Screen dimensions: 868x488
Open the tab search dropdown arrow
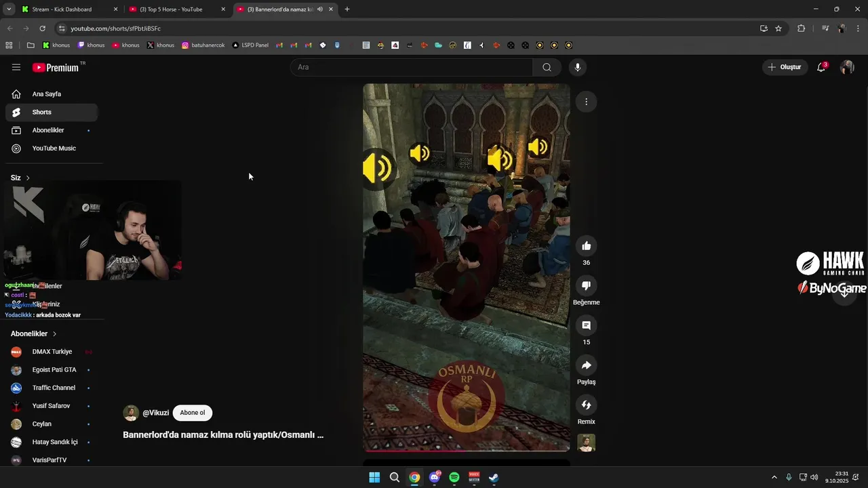(9, 9)
